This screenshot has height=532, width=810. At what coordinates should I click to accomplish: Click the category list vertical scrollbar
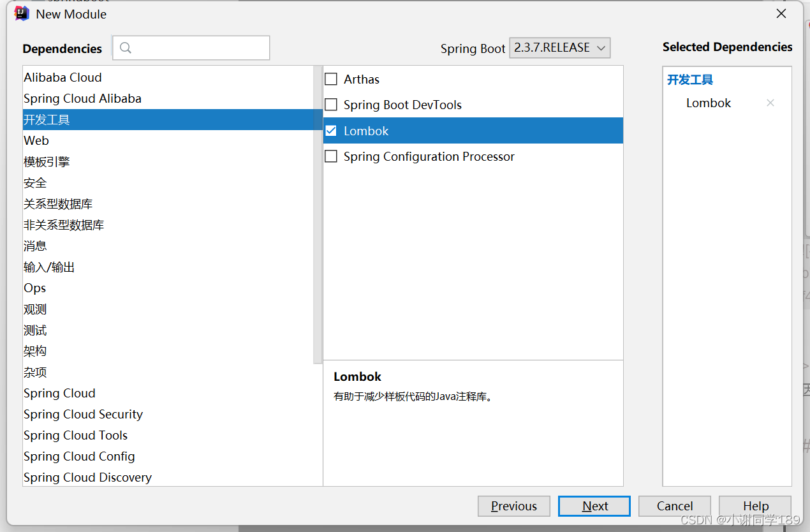[x=318, y=214]
